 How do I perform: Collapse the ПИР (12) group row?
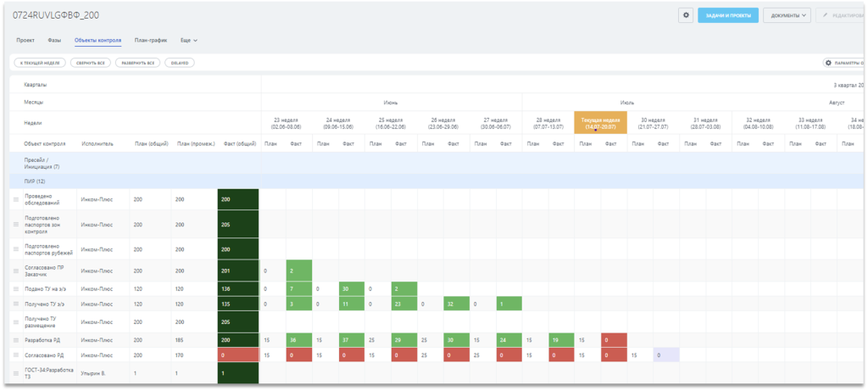pos(35,182)
